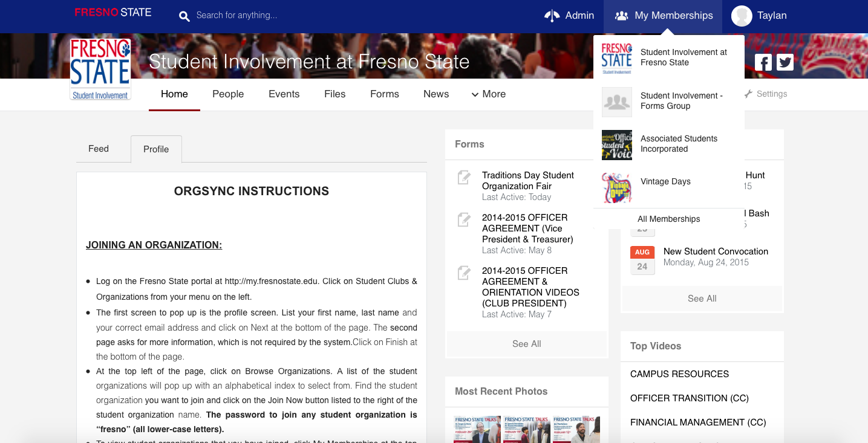Open the Admin panel icon
The height and width of the screenshot is (443, 868).
tap(552, 16)
